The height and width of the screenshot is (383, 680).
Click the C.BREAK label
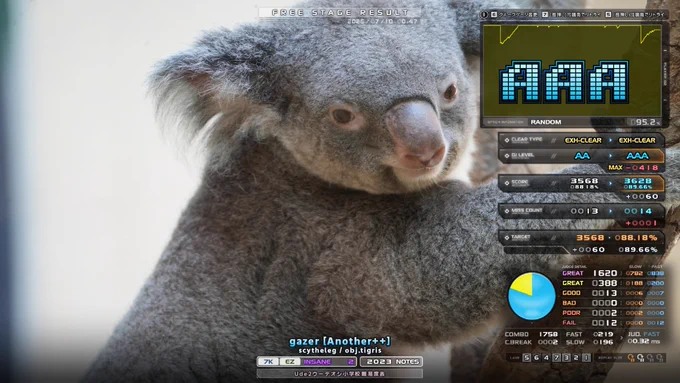coord(518,342)
